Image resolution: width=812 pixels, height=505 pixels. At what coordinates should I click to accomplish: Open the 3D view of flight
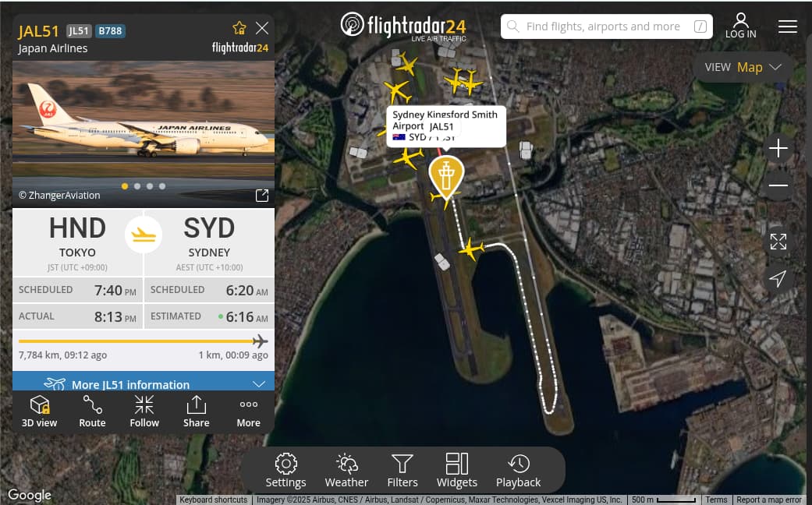39,411
